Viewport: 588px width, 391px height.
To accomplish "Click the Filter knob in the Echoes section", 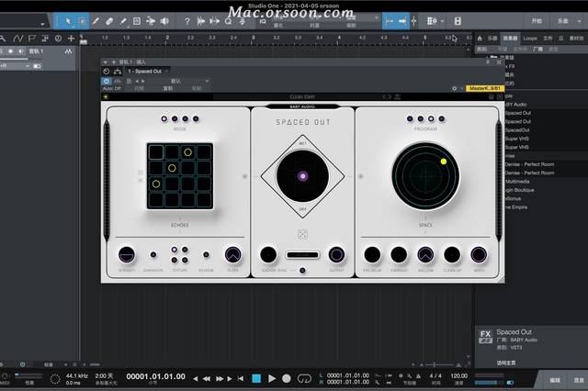I will click(232, 254).
